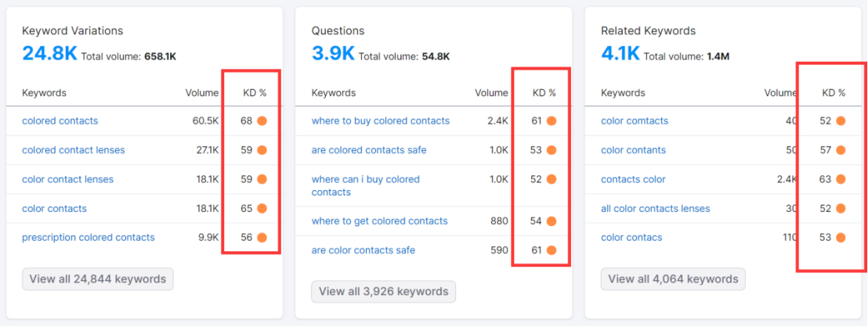This screenshot has height=327, width=868.
Task: Open the "all color contacts lenses" keyword link
Action: point(655,209)
